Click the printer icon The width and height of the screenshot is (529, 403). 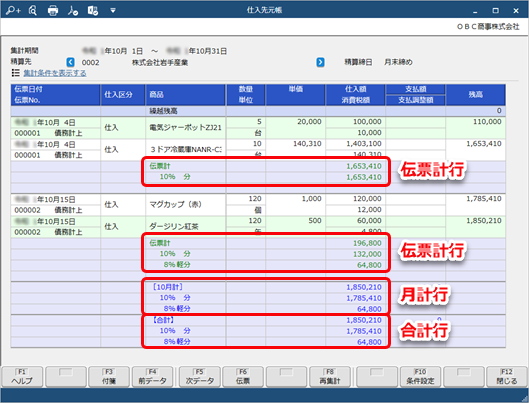click(x=53, y=10)
